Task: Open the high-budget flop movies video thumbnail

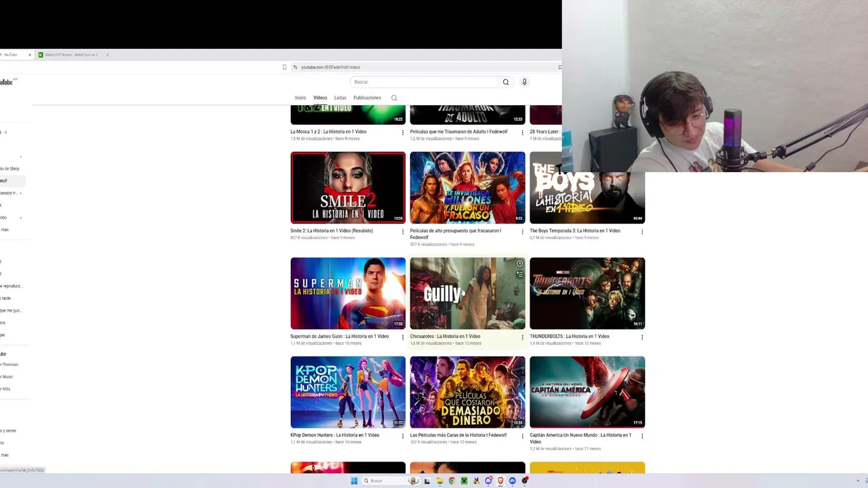Action: click(x=467, y=188)
